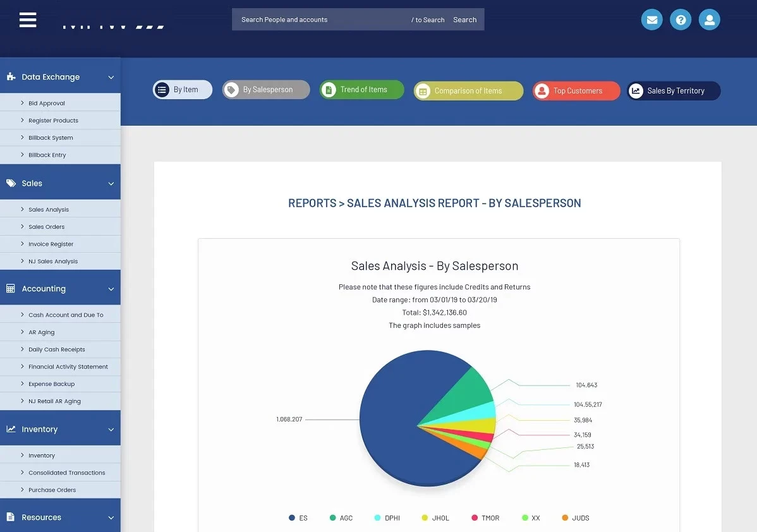
Task: Toggle the AGC legend entry
Action: 341,518
